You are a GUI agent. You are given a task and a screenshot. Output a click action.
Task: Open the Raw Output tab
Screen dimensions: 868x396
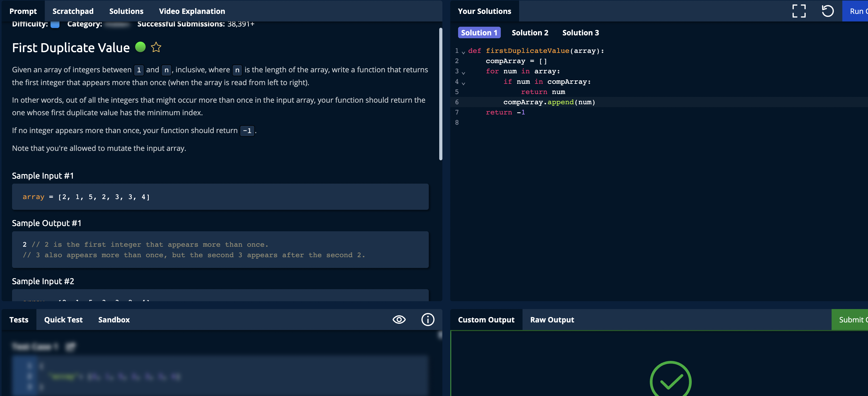(x=552, y=320)
